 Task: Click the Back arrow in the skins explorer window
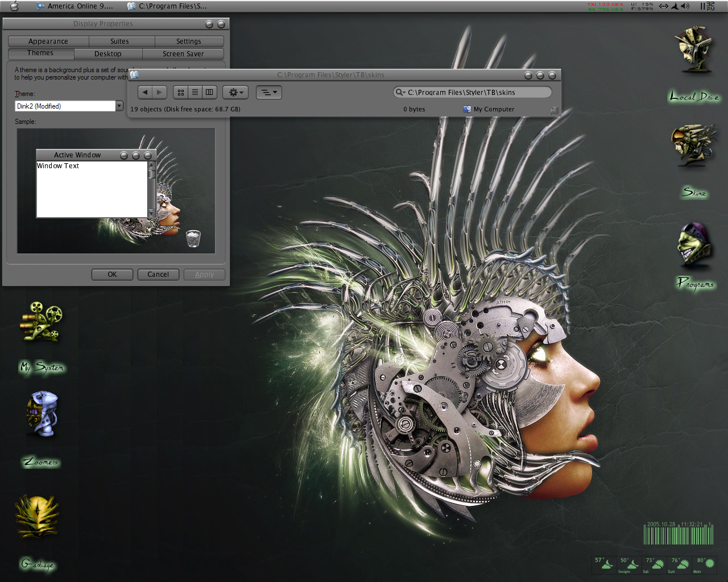coord(145,92)
